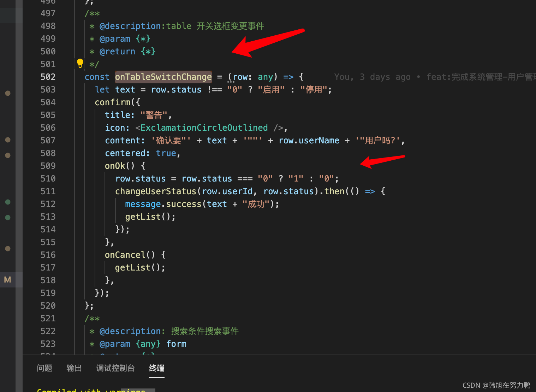Image resolution: width=536 pixels, height=392 pixels.
Task: Click 'centered: true' on line 508
Action: tap(141, 153)
